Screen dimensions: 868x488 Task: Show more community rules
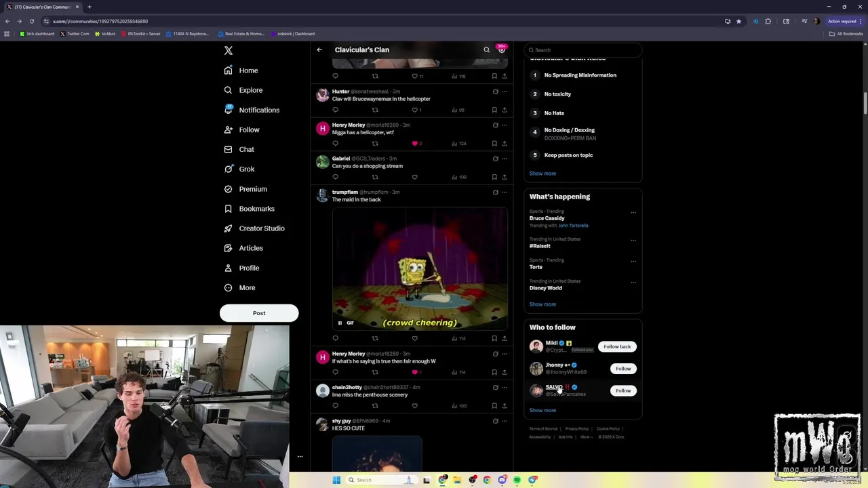pos(542,174)
